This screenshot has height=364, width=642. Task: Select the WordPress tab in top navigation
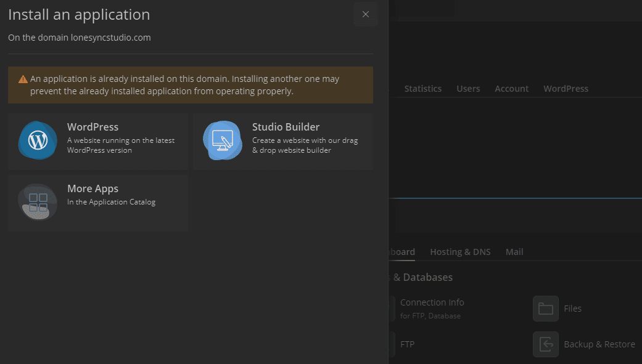point(566,89)
